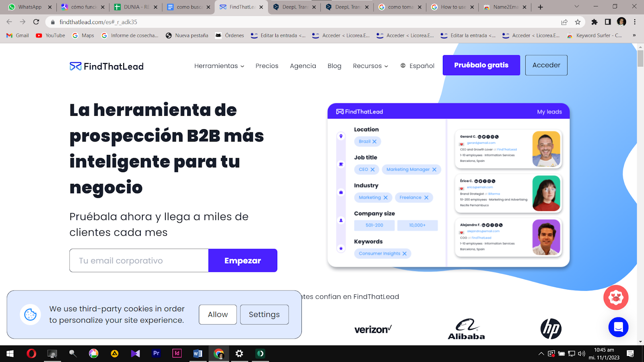This screenshot has width=644, height=362.
Task: Reload the page with the refresh icon
Action: [36, 22]
